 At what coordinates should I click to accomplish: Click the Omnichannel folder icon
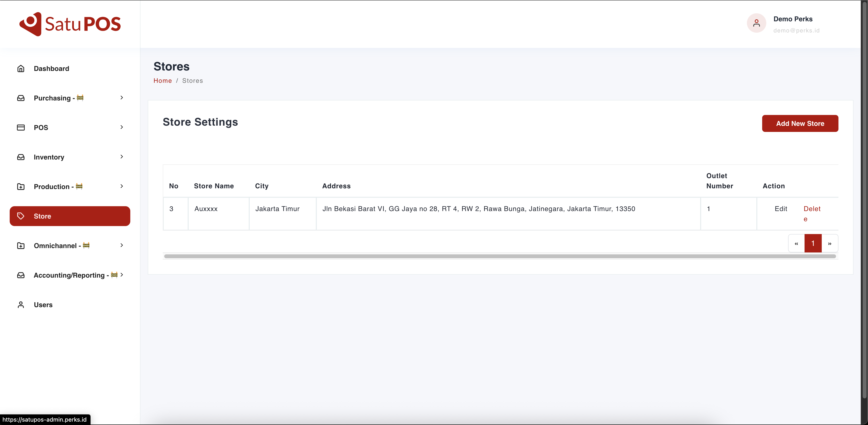(21, 245)
